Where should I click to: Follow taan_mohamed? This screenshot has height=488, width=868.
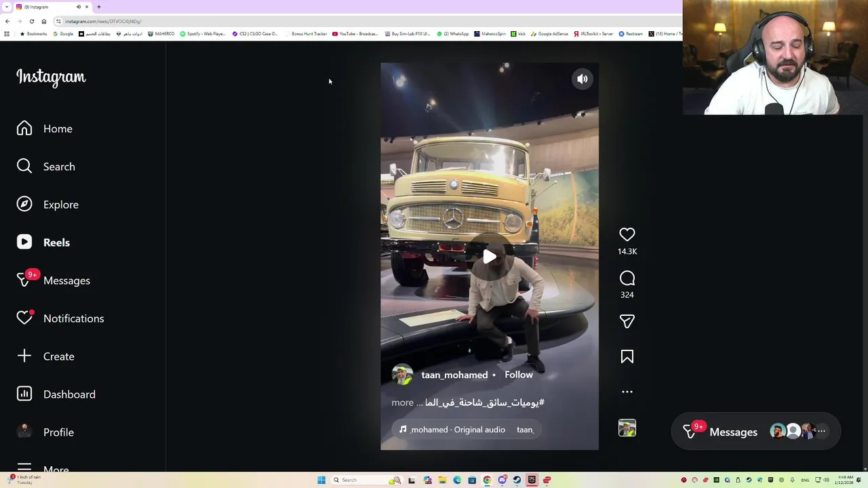pyautogui.click(x=519, y=375)
